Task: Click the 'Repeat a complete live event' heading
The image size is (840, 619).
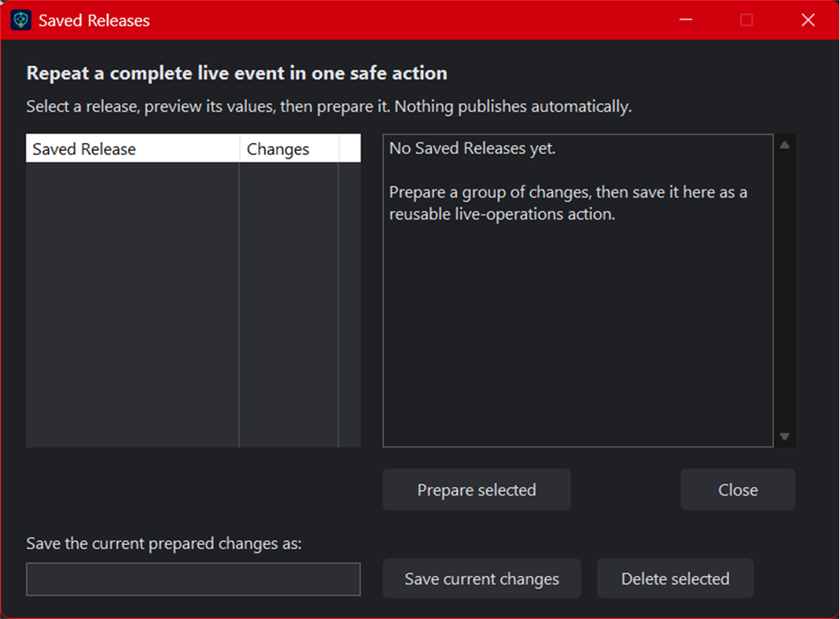Action: pos(237,73)
